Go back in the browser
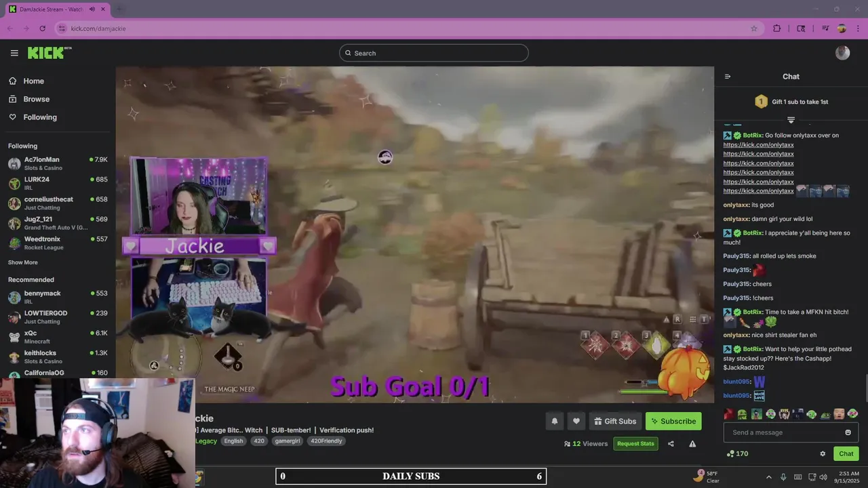This screenshot has width=868, height=488. (x=9, y=28)
